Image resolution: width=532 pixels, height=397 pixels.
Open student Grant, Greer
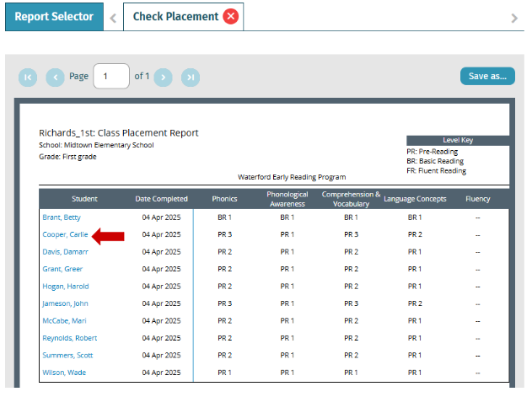click(62, 269)
